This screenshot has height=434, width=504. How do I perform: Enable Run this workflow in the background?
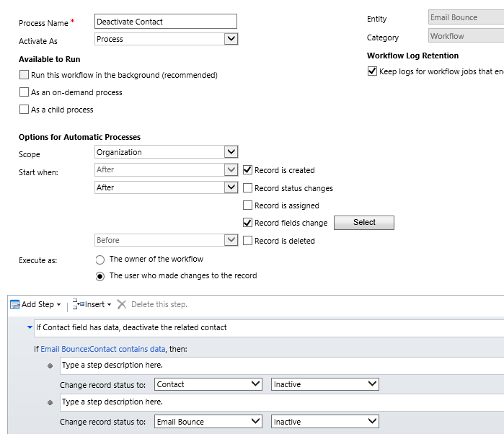point(25,75)
